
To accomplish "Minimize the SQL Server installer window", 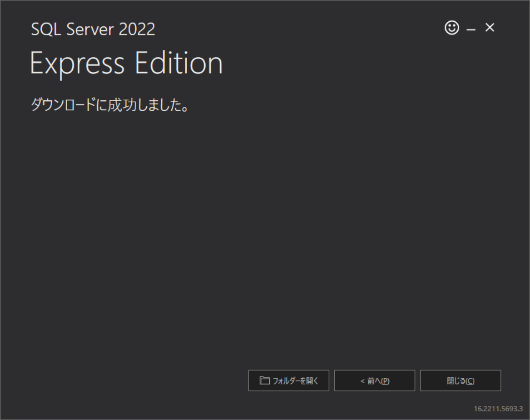I will click(x=471, y=29).
